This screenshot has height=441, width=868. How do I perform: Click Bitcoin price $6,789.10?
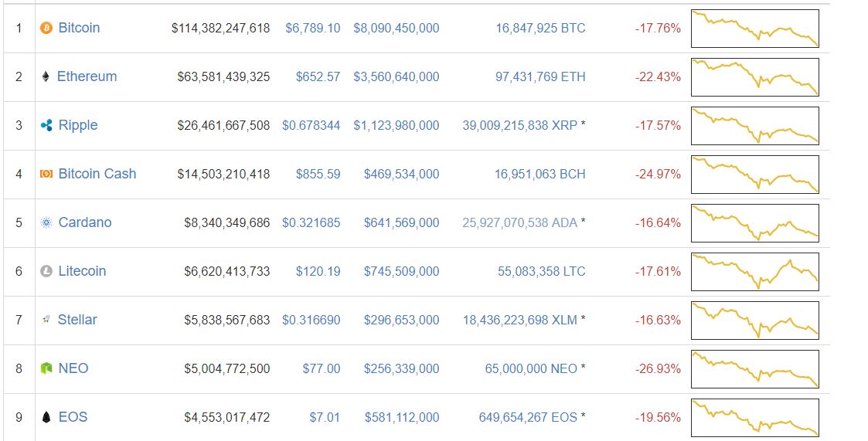(313, 28)
